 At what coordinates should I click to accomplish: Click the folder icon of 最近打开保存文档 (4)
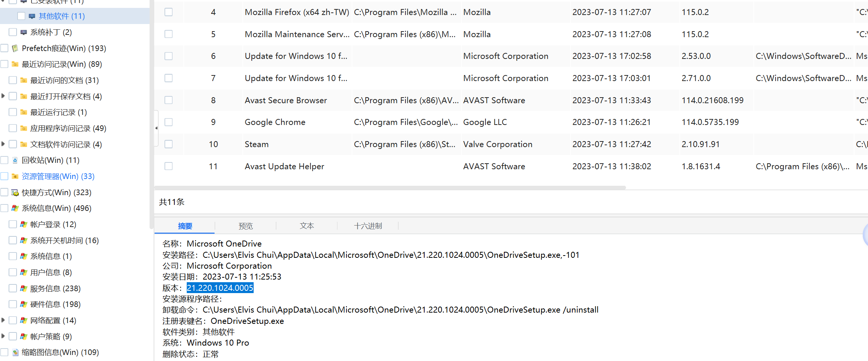pos(24,96)
